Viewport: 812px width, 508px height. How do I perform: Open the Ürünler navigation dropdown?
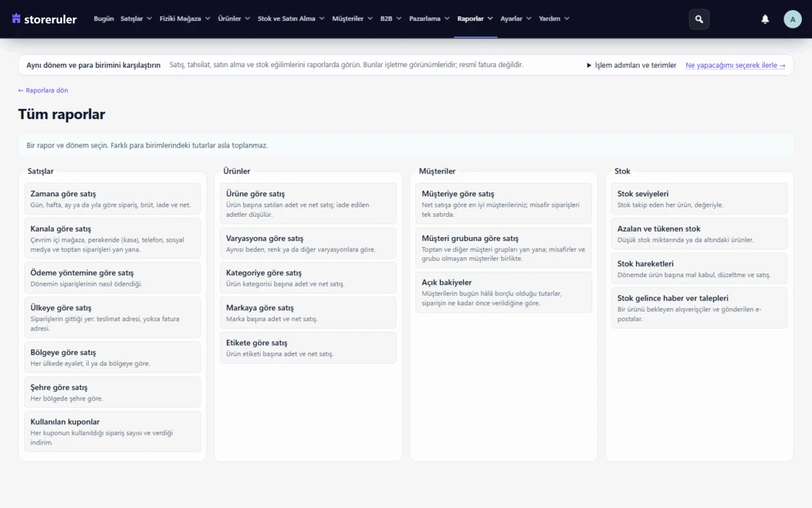[x=234, y=19]
